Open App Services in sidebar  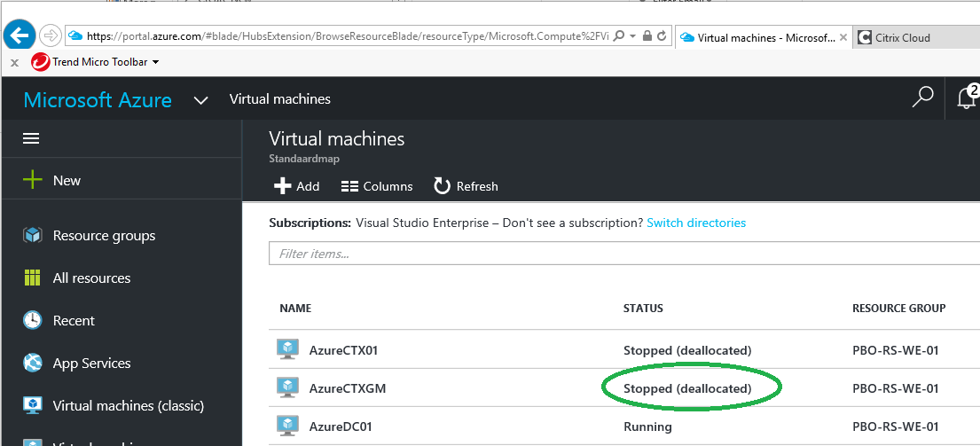point(92,363)
